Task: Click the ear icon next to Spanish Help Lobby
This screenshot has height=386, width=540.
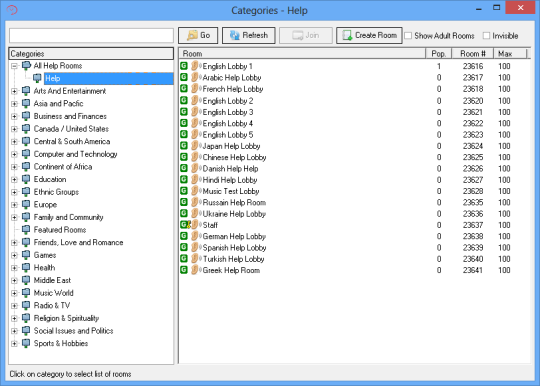Action: tap(195, 247)
